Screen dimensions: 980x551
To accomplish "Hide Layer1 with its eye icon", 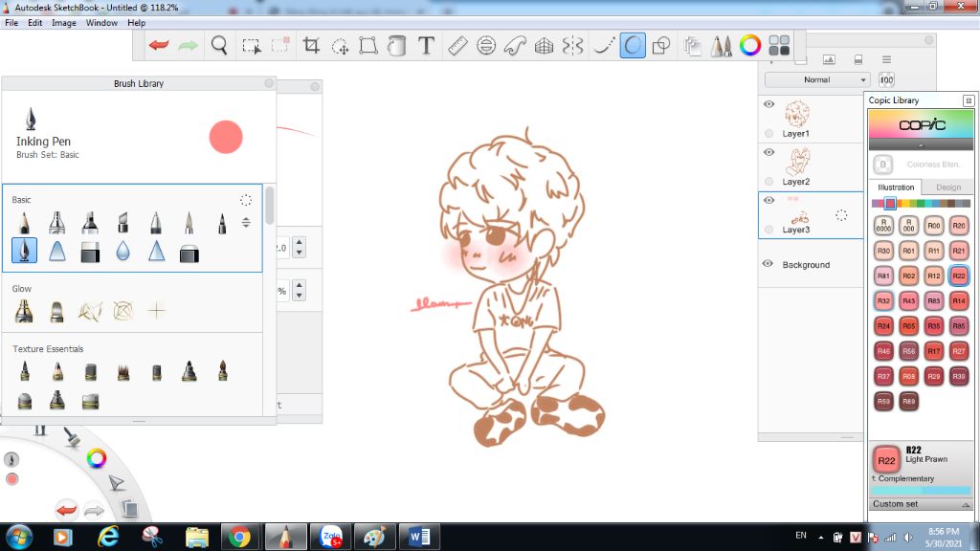I will (768, 104).
